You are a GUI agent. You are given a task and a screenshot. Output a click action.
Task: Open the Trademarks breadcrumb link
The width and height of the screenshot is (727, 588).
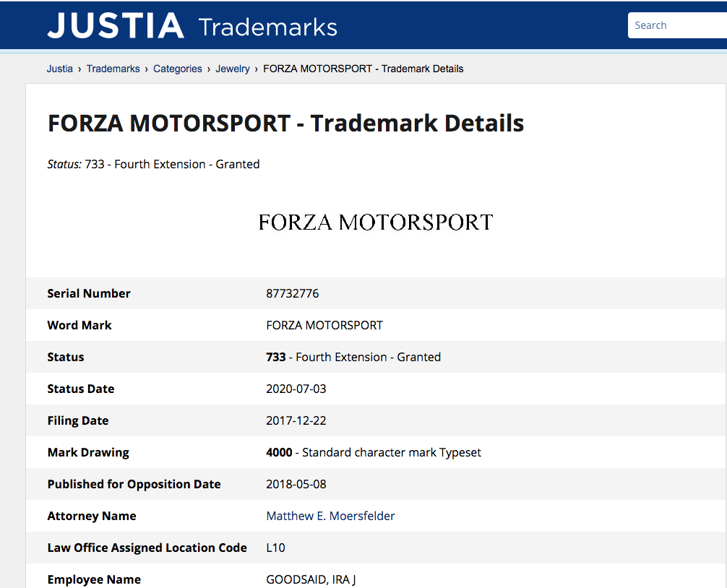[113, 69]
